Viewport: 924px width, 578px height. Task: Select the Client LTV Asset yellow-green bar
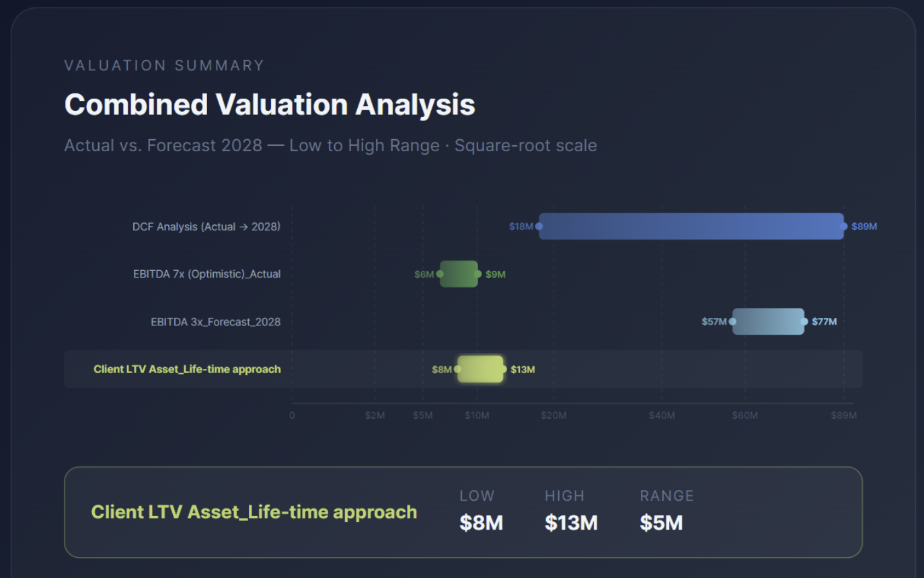[x=480, y=369]
